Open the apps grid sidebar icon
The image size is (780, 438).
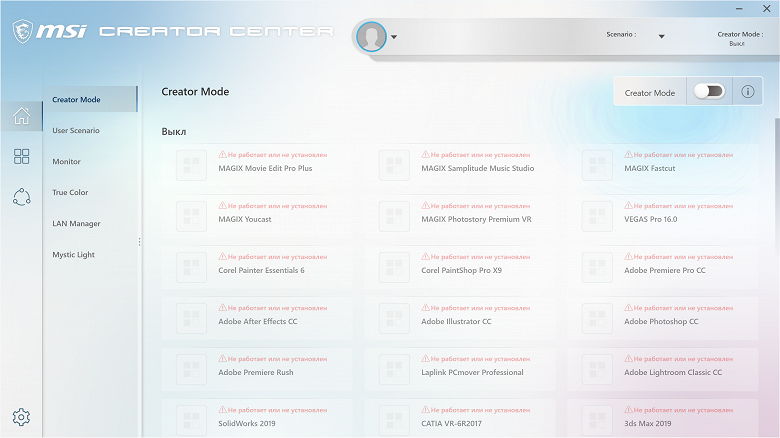pyautogui.click(x=21, y=156)
